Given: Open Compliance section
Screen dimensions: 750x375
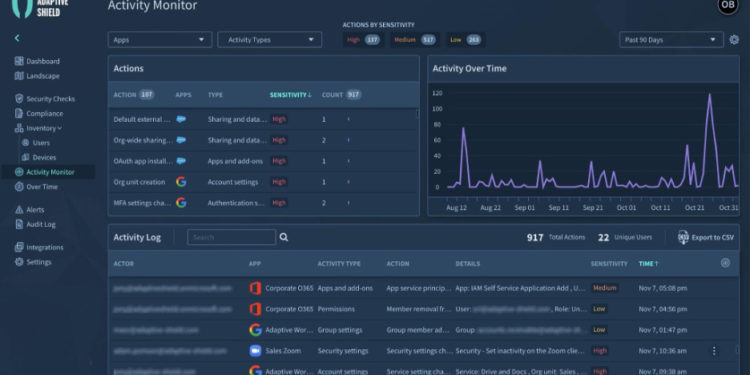Looking at the screenshot, I should point(44,114).
